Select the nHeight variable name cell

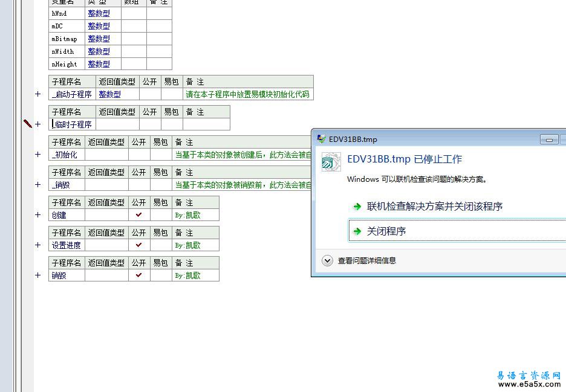[67, 64]
